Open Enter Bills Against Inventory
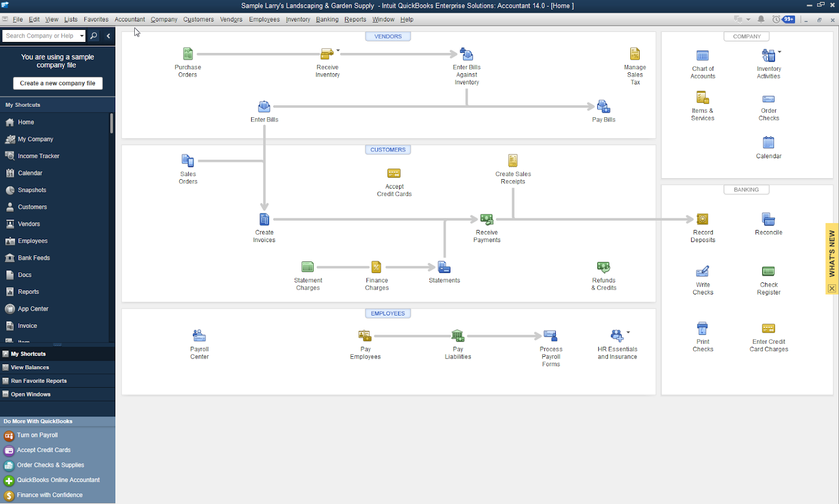Screen dimensions: 839x504 pyautogui.click(x=467, y=54)
